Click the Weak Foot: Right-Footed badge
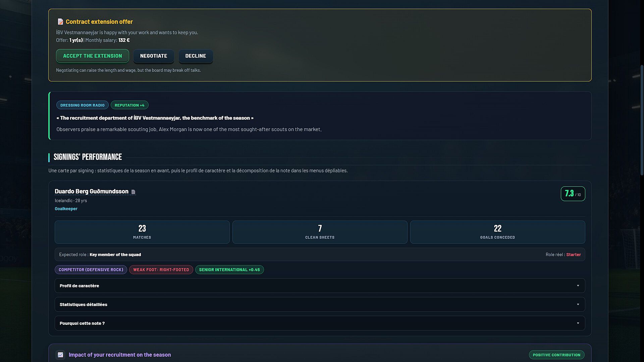 tap(161, 270)
